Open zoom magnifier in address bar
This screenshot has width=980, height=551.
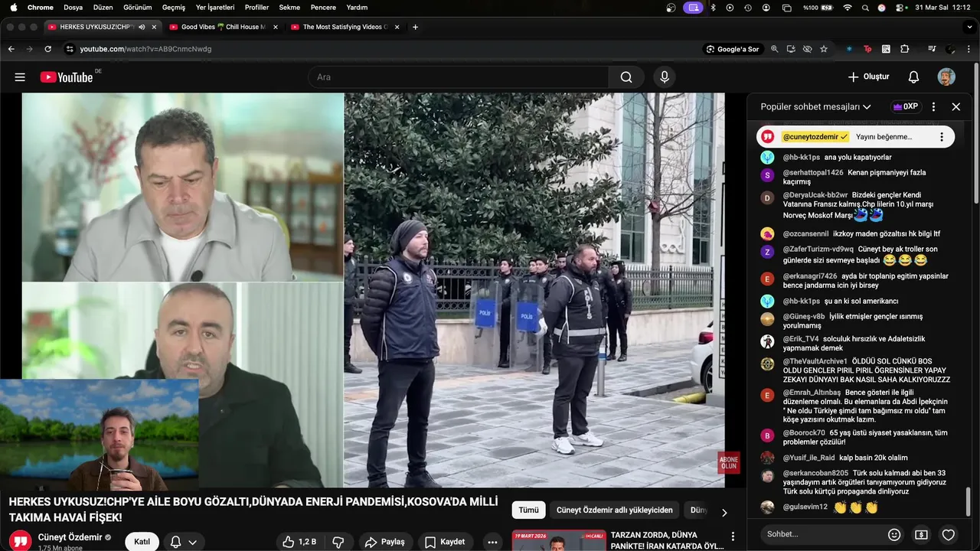point(774,49)
